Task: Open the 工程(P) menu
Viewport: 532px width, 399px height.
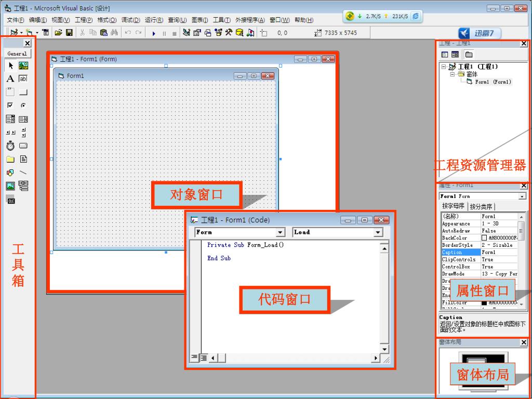Action: [x=84, y=20]
